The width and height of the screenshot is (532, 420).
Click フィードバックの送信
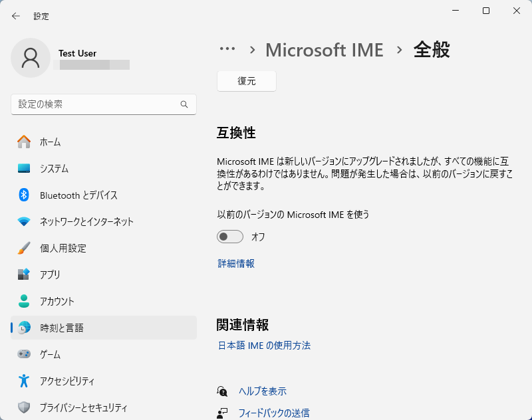pos(273,413)
